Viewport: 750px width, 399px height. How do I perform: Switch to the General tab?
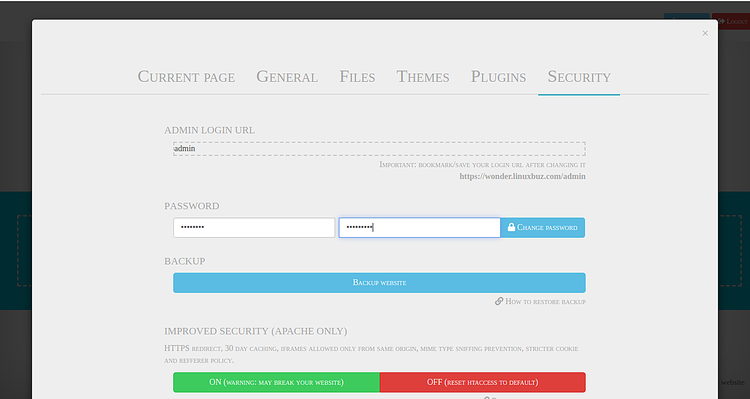(x=287, y=77)
